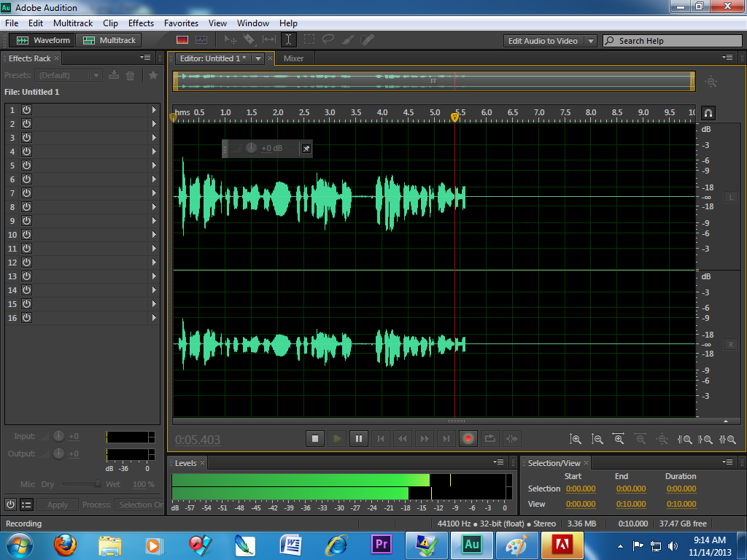Toggle power for effect slot 9
Image resolution: width=747 pixels, height=560 pixels.
(x=27, y=220)
